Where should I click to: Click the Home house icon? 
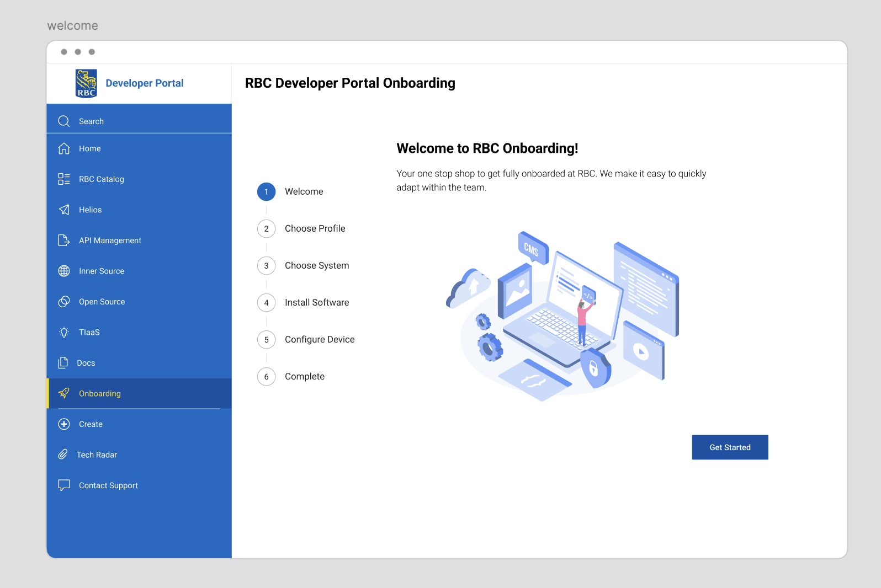click(x=64, y=148)
